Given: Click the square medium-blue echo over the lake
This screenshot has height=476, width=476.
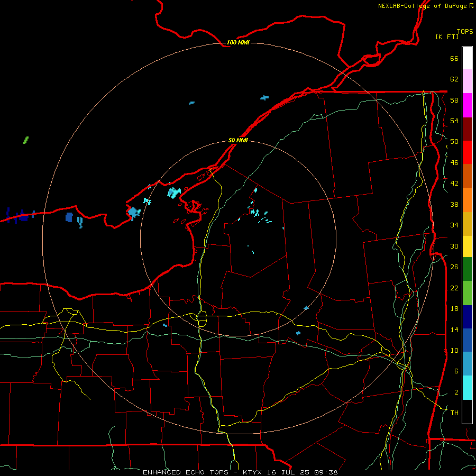Looking at the screenshot, I should tap(69, 217).
